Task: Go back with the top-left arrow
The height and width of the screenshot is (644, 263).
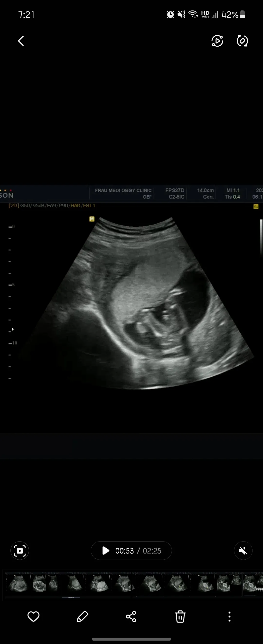Action: (x=21, y=41)
